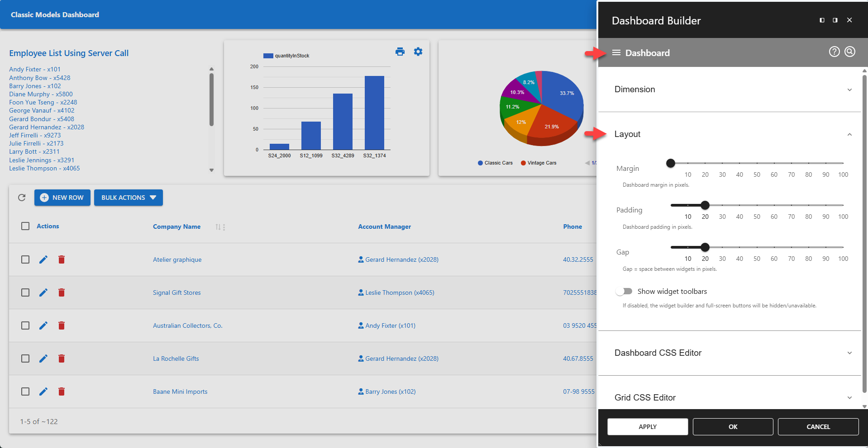Click the help question-mark icon in Dashboard section
The image size is (868, 448).
coord(834,52)
